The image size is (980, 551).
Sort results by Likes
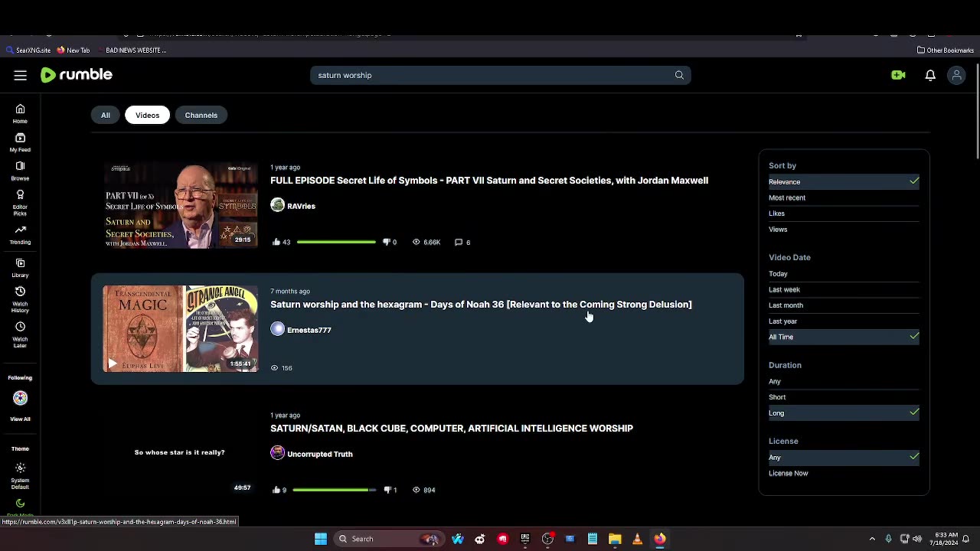click(844, 214)
